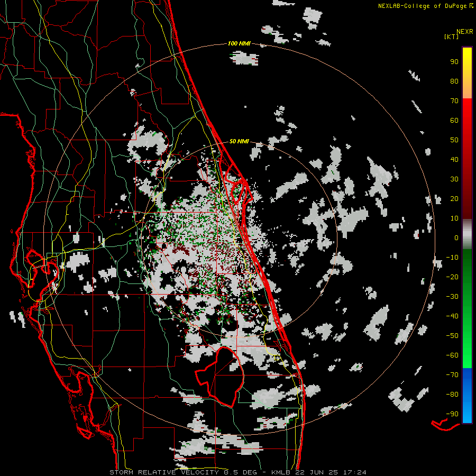Click the NEXR label above the scale
476x476 pixels.
[465, 32]
